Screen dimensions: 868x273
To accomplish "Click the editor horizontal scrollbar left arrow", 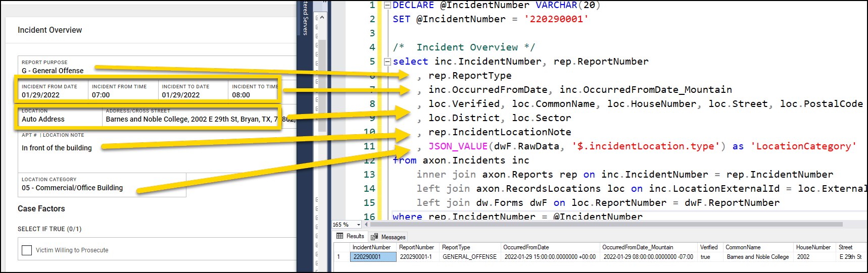I will point(366,225).
